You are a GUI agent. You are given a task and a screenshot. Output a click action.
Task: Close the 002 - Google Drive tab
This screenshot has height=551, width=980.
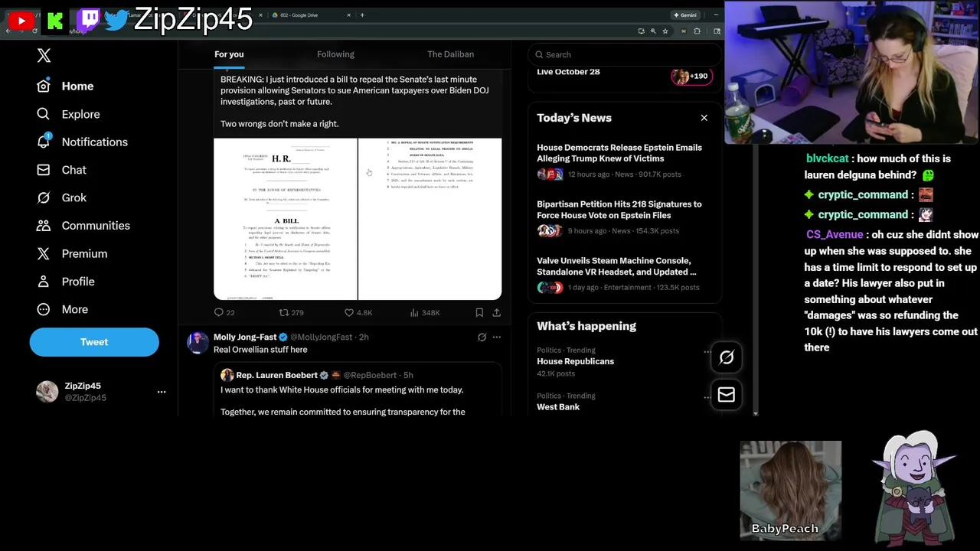point(348,15)
